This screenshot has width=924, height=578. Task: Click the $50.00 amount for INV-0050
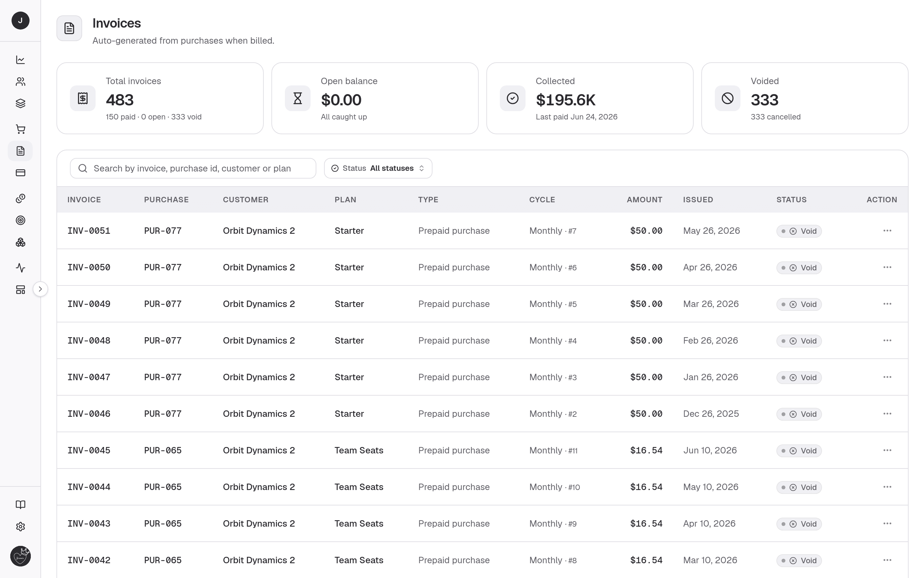tap(646, 267)
